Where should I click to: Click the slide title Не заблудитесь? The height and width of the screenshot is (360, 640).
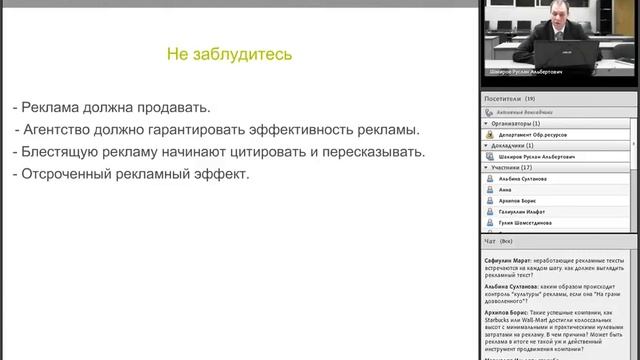tap(229, 54)
